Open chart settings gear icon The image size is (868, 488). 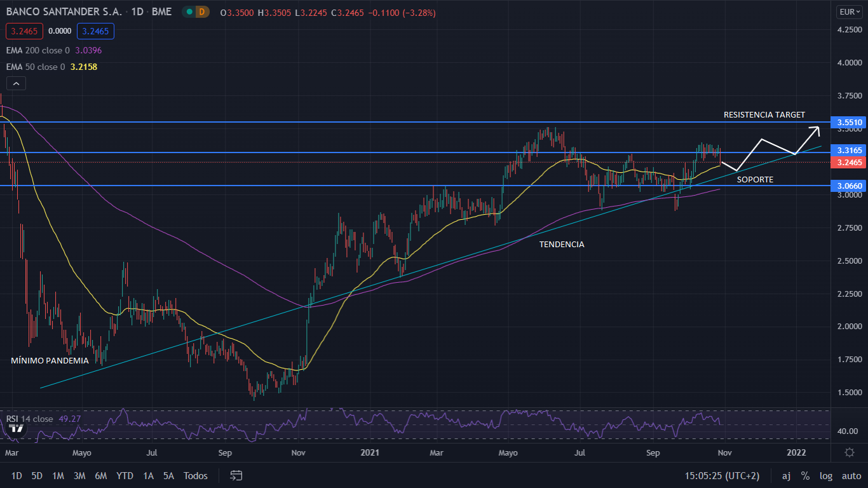849,452
